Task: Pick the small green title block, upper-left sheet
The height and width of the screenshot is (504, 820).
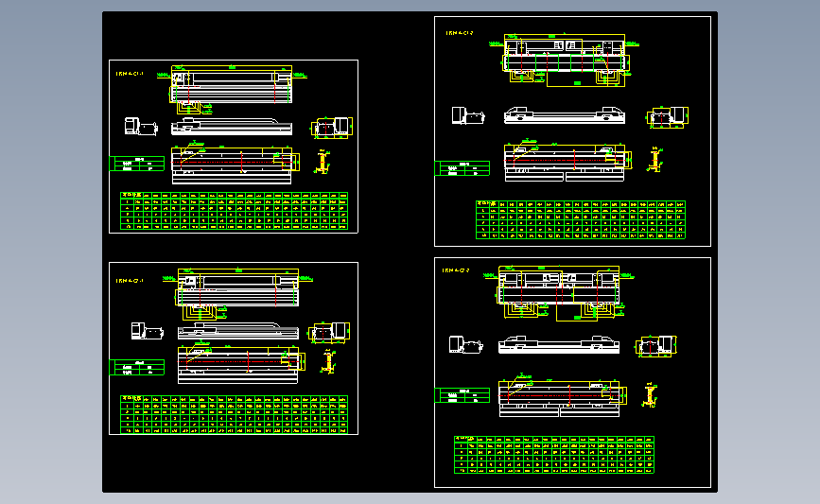Action: pos(136,164)
